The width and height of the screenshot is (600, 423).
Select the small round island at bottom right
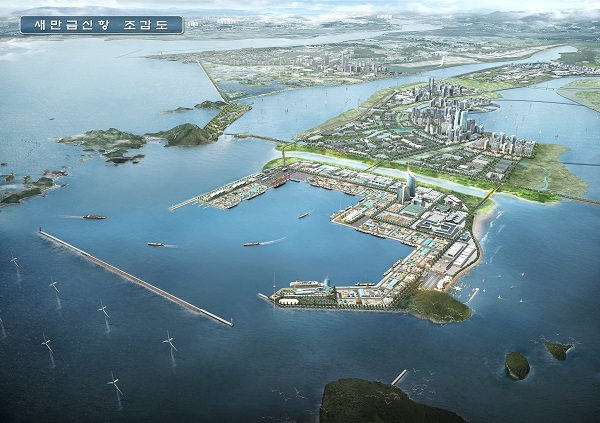(x=516, y=365)
